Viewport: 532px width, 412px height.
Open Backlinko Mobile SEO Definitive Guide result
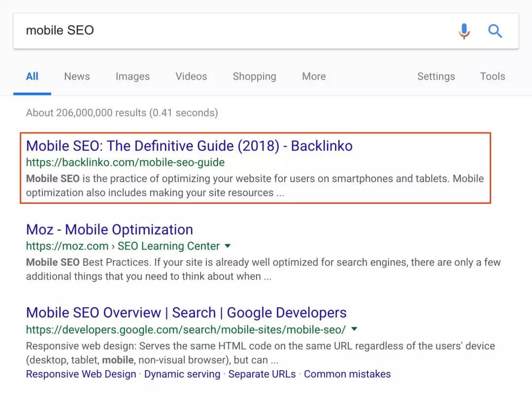[189, 146]
